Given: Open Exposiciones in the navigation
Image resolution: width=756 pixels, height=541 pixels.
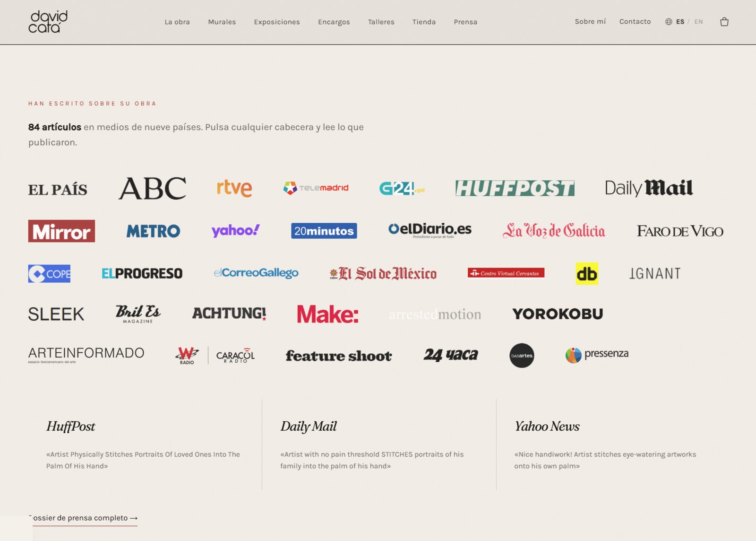Looking at the screenshot, I should 277,22.
